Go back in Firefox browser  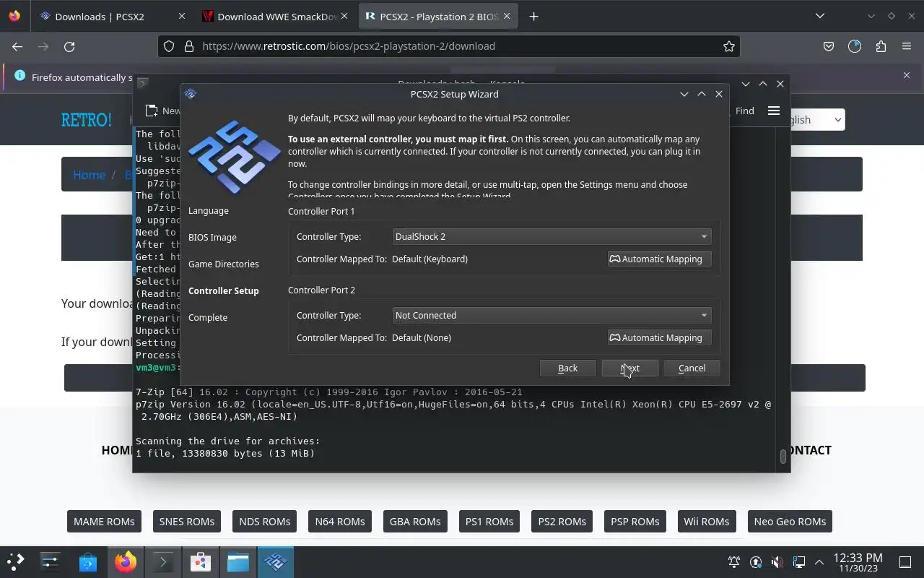tap(17, 46)
